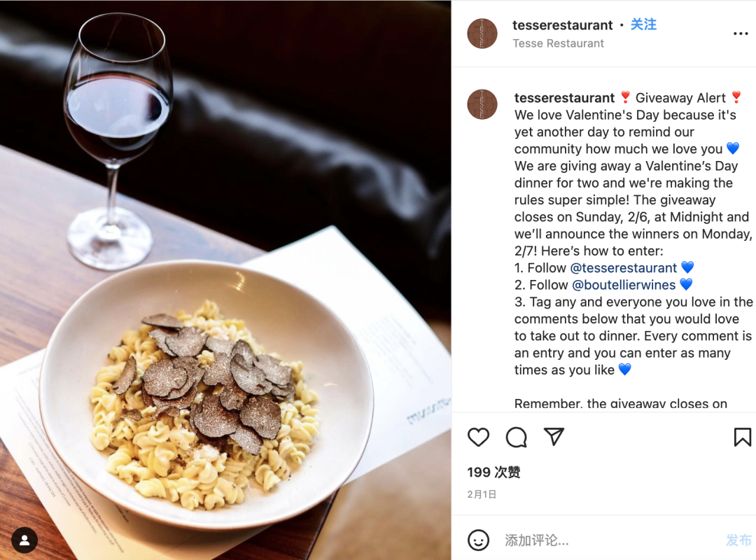This screenshot has height=560, width=756.
Task: Open tesserestaurant username in header
Action: point(562,25)
